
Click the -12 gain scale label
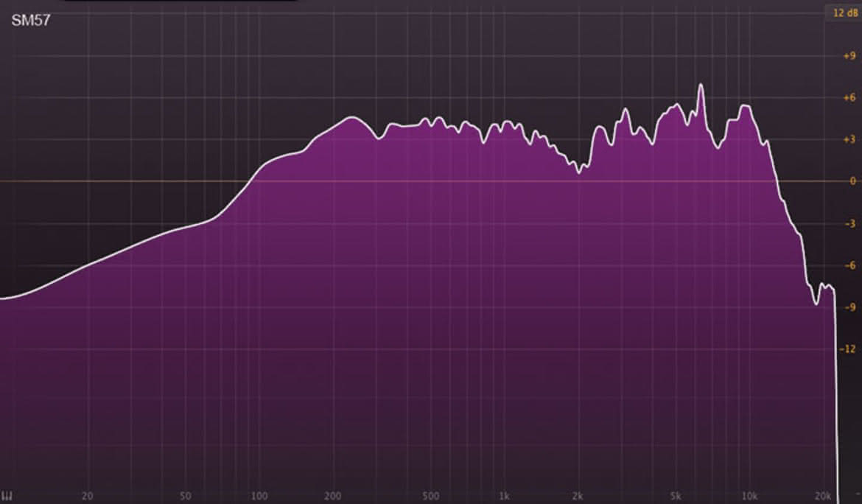(848, 349)
